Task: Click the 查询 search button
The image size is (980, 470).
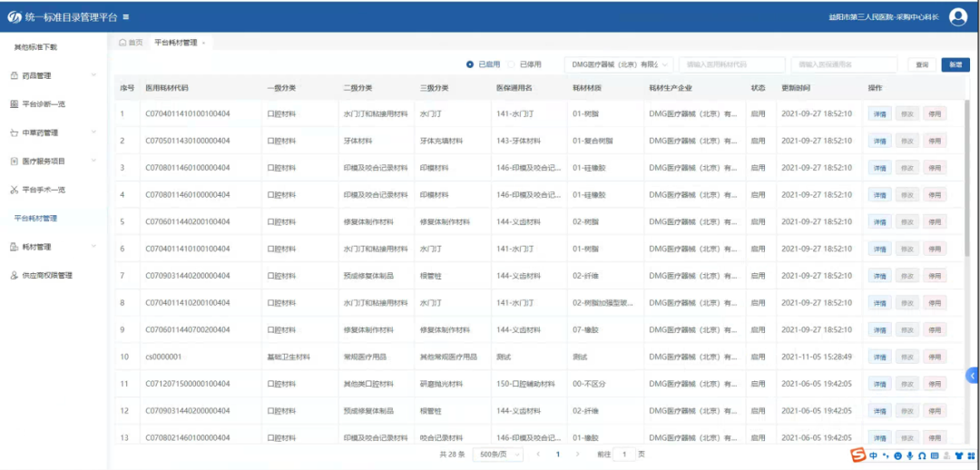Action: tap(922, 64)
